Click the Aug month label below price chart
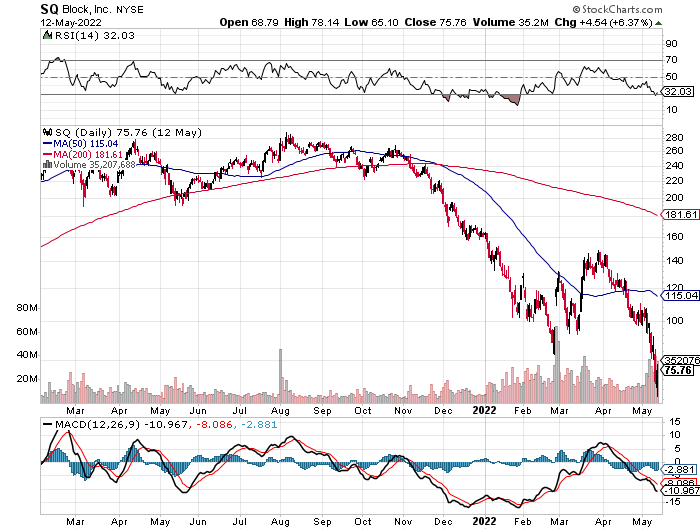The image size is (700, 530). point(280,411)
